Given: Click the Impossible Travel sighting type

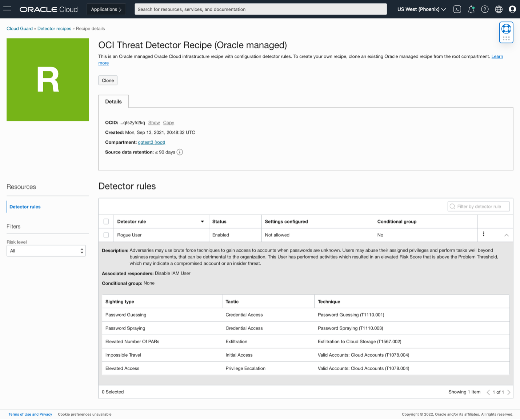Looking at the screenshot, I should 123,355.
